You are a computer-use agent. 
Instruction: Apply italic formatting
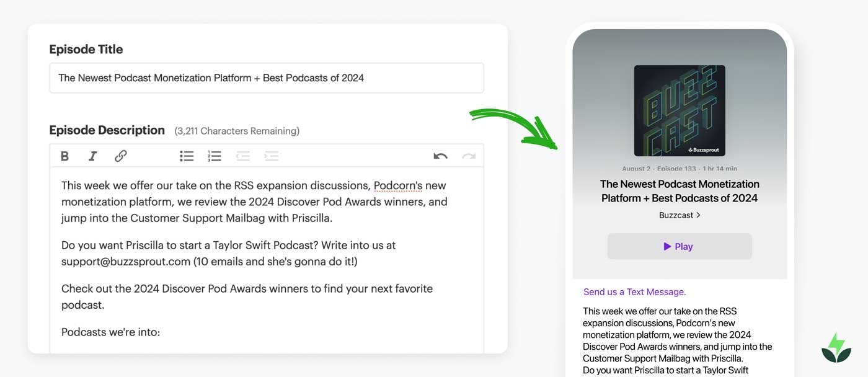92,156
